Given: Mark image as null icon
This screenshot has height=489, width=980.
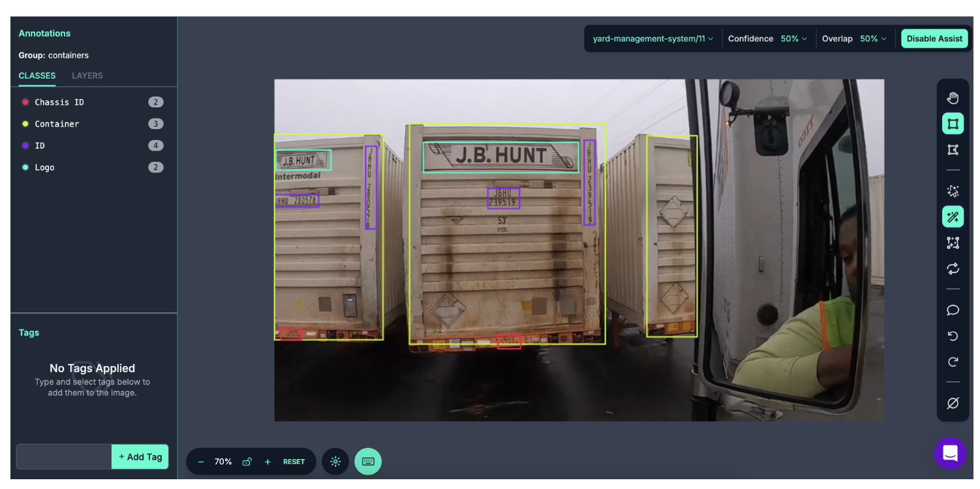Looking at the screenshot, I should (953, 403).
